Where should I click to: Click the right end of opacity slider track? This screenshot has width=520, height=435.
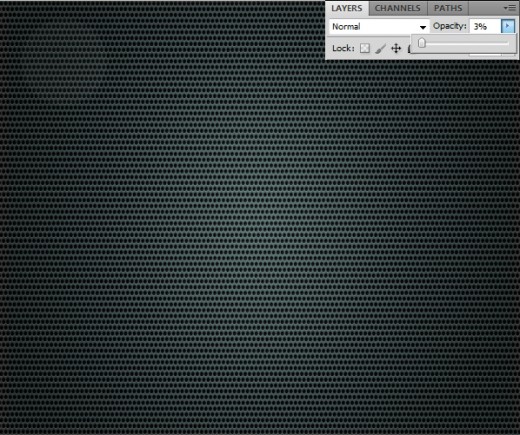507,43
